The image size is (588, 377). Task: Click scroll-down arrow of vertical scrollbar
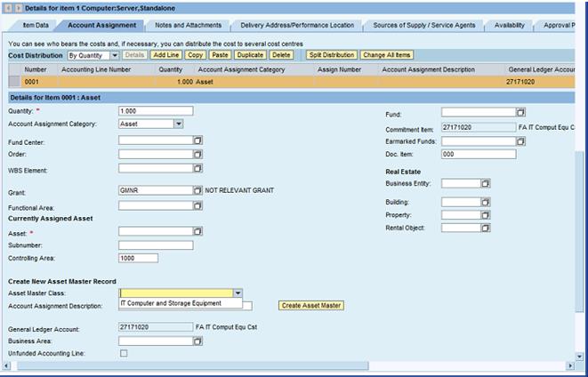click(579, 357)
